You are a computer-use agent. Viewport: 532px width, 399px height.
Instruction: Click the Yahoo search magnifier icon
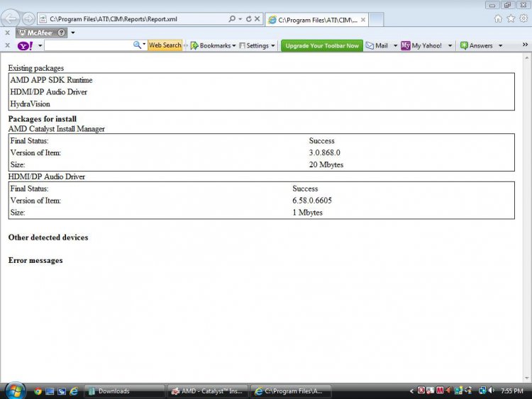137,45
